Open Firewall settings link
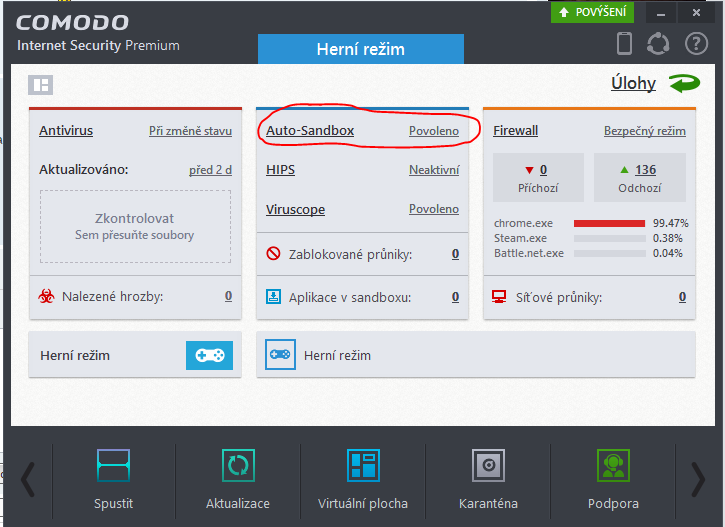 tap(515, 131)
